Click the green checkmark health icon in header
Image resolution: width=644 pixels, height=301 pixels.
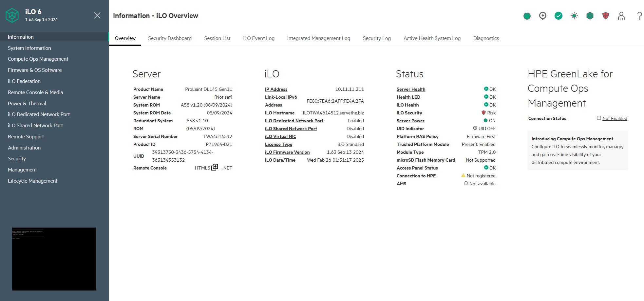pos(559,16)
